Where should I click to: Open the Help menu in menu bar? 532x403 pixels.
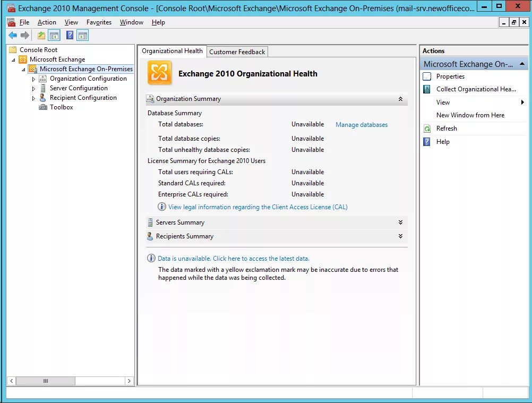158,22
